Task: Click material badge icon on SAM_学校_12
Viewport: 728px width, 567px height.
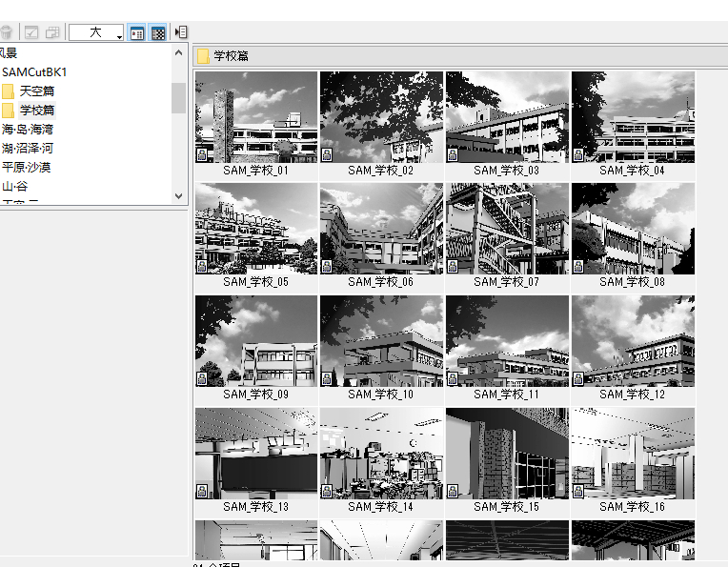Action: [x=578, y=378]
